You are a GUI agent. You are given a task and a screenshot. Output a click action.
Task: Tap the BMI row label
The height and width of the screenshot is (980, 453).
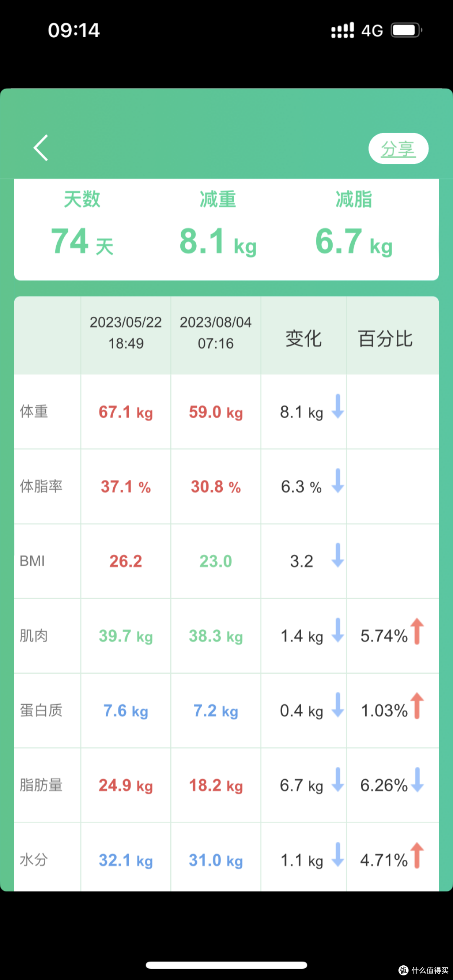click(x=32, y=561)
